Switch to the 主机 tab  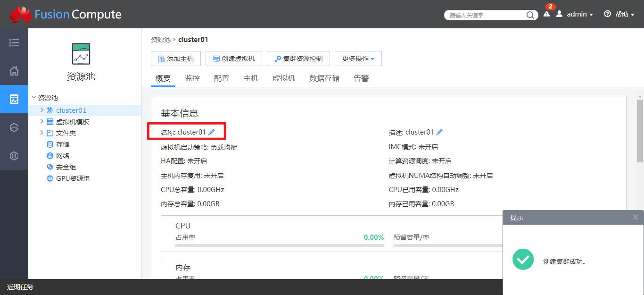pyautogui.click(x=251, y=78)
